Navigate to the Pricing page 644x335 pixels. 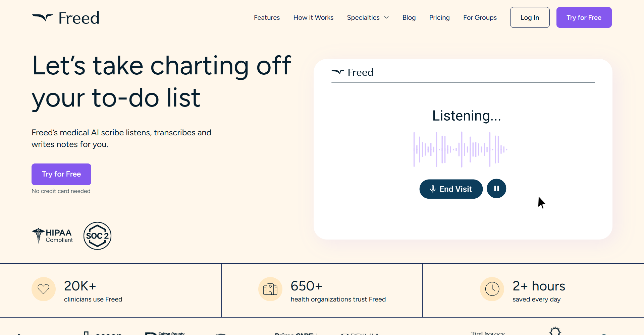pyautogui.click(x=439, y=17)
